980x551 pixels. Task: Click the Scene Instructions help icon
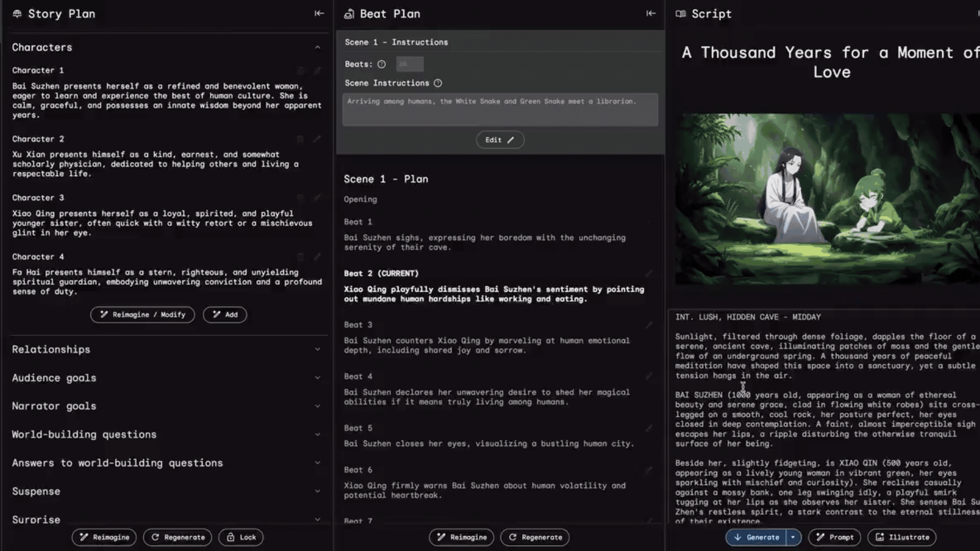coord(438,83)
